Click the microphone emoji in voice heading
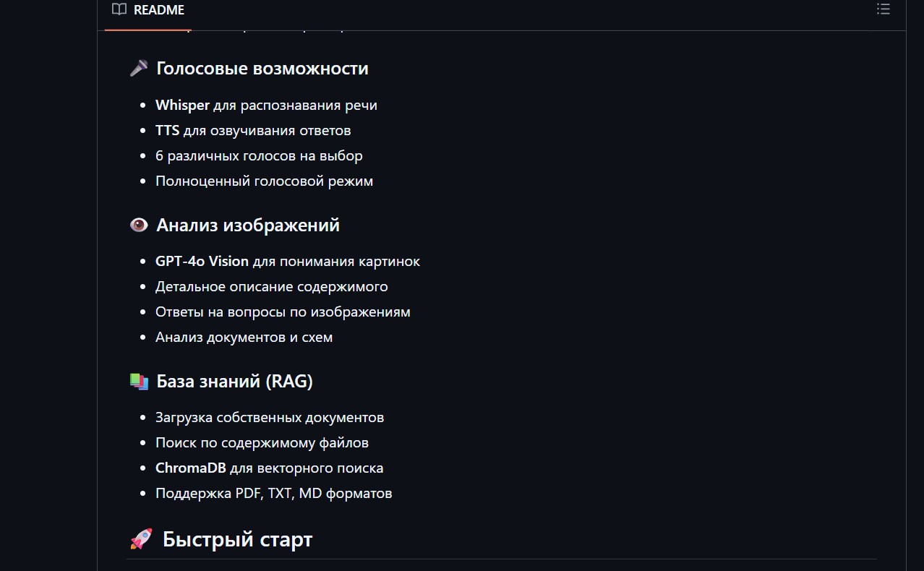The image size is (924, 571). [x=139, y=69]
